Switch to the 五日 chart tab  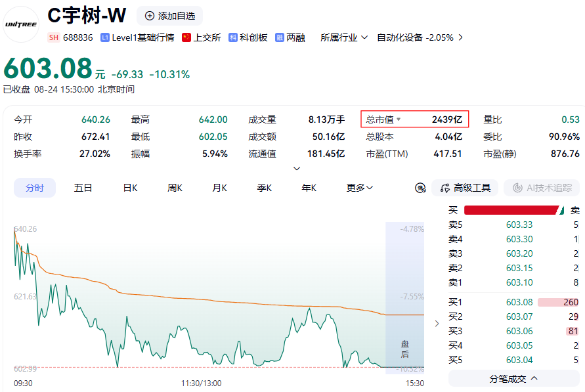click(x=83, y=188)
